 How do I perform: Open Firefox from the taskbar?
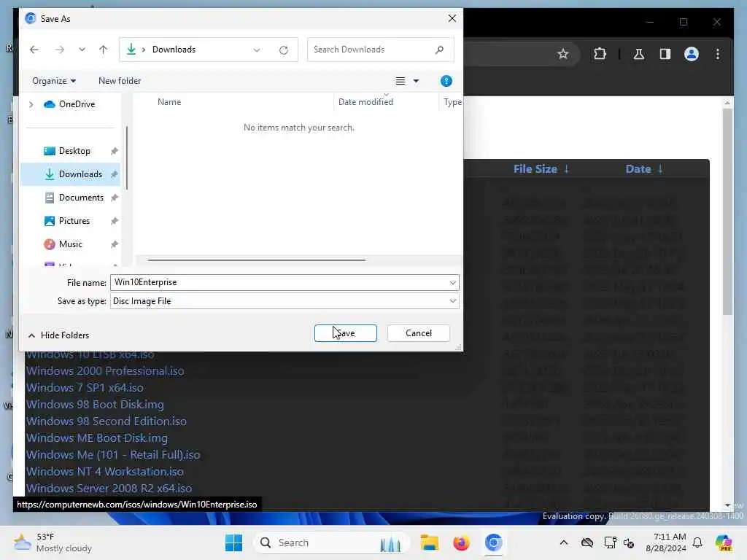(461, 542)
